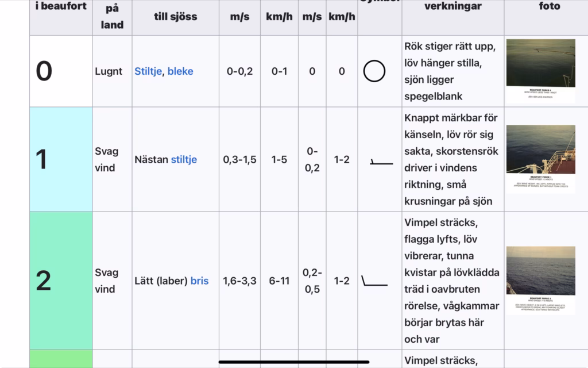Follow the stiltje link in Nästan stiltje

[184, 160]
